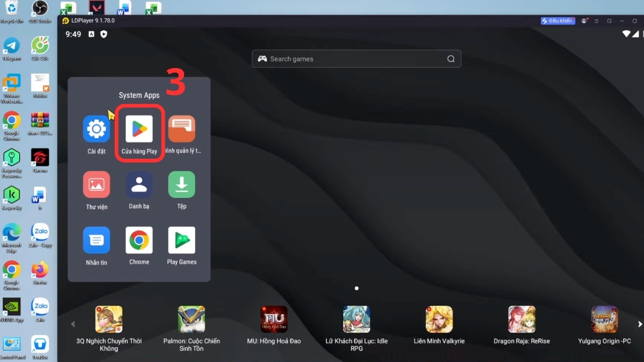The height and width of the screenshot is (362, 644).
Task: Launch Chrome inside the System Apps folder
Action: (139, 240)
